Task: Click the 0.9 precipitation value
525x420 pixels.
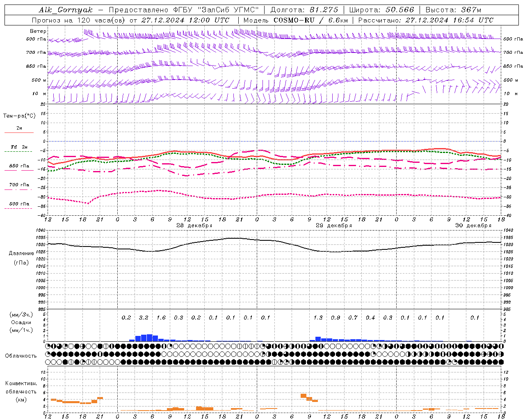Action: pyautogui.click(x=336, y=318)
